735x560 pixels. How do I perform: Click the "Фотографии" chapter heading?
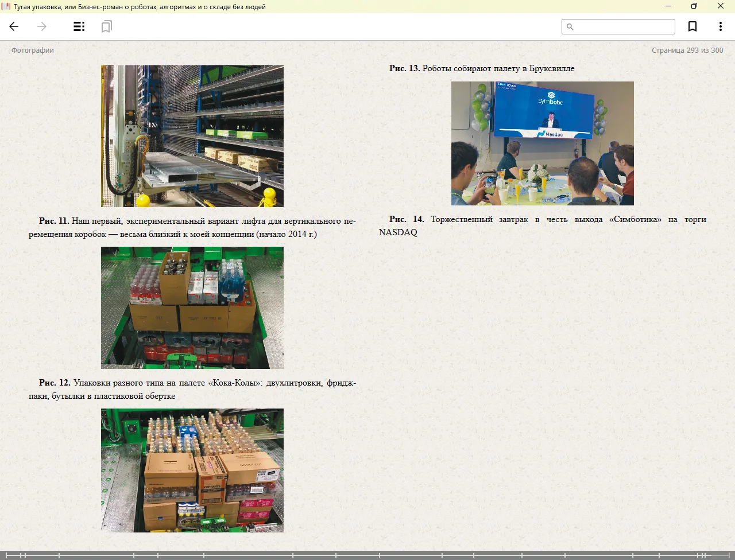pyautogui.click(x=33, y=50)
